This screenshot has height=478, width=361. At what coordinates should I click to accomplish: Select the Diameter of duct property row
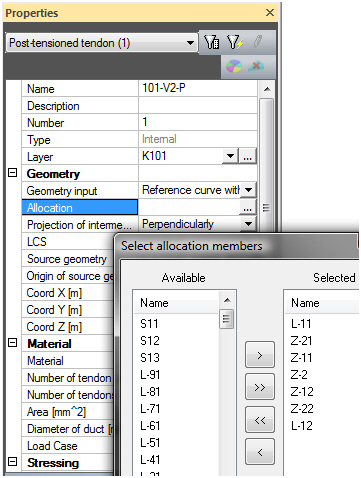coord(68,429)
